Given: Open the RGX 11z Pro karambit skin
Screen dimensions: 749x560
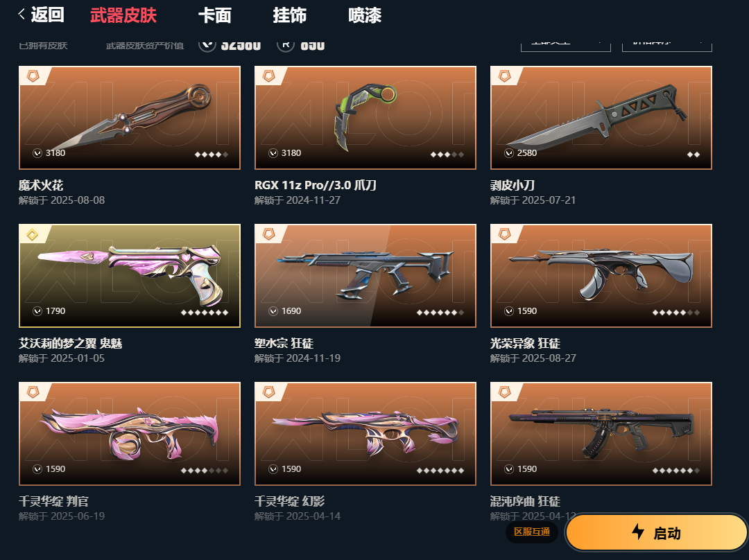Looking at the screenshot, I should [x=365, y=117].
